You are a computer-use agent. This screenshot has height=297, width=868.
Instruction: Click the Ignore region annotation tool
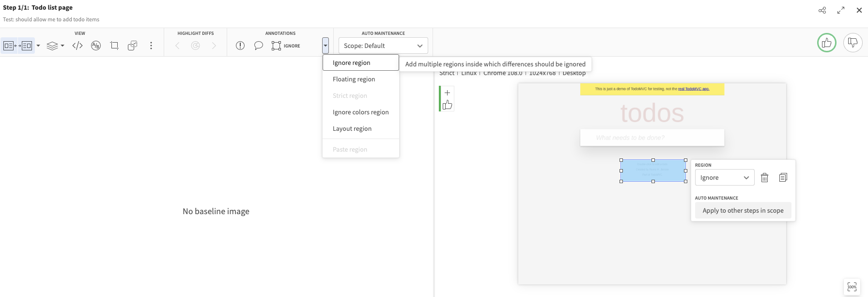pos(286,46)
